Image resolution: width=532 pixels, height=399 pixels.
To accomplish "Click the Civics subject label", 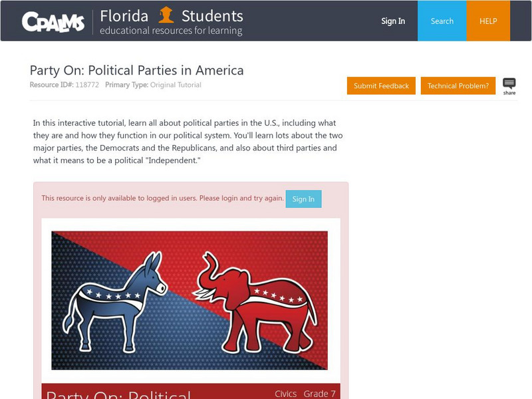I will click(x=286, y=394).
